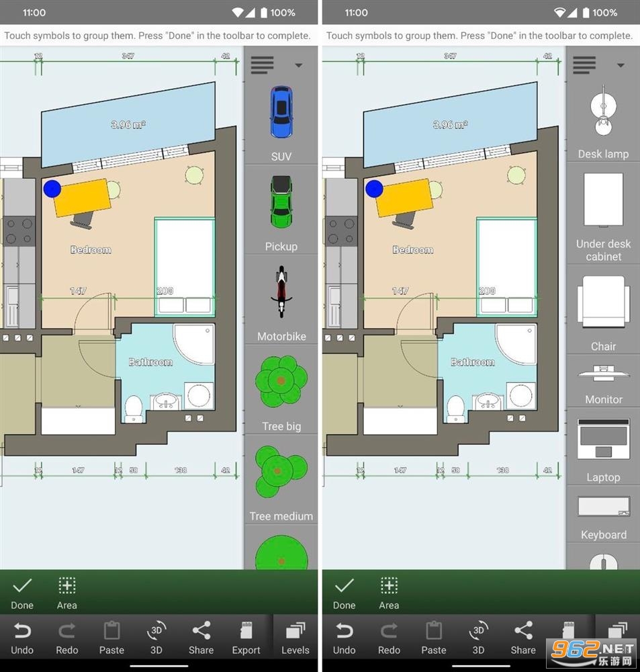Switch to 3D view in left screen
Image resolution: width=640 pixels, height=672 pixels.
pyautogui.click(x=156, y=638)
